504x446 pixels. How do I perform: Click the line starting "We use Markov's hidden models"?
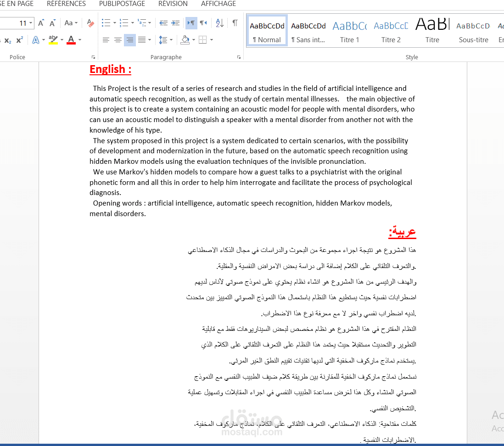click(247, 172)
